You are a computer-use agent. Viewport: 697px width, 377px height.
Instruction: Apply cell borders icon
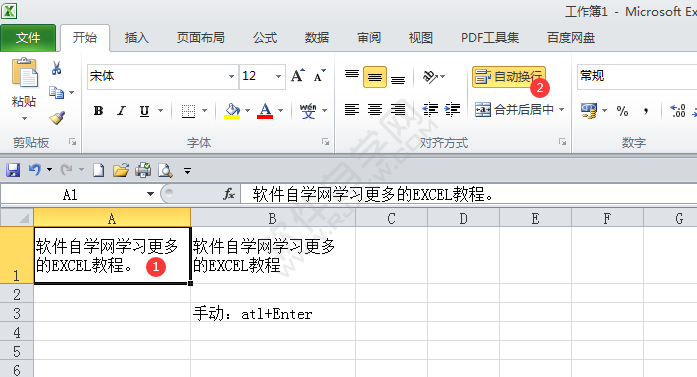(188, 110)
